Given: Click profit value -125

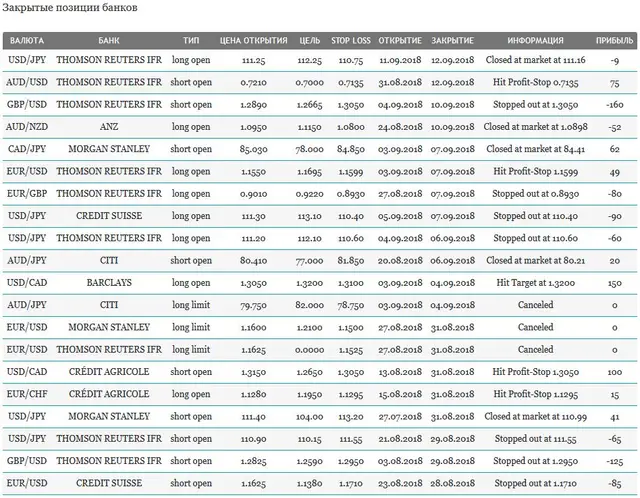Looking at the screenshot, I should point(615,461).
